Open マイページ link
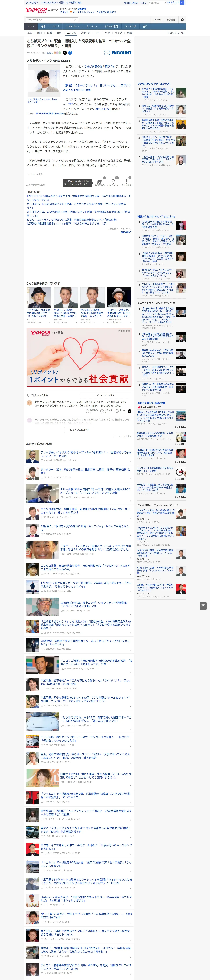 pos(157,20)
